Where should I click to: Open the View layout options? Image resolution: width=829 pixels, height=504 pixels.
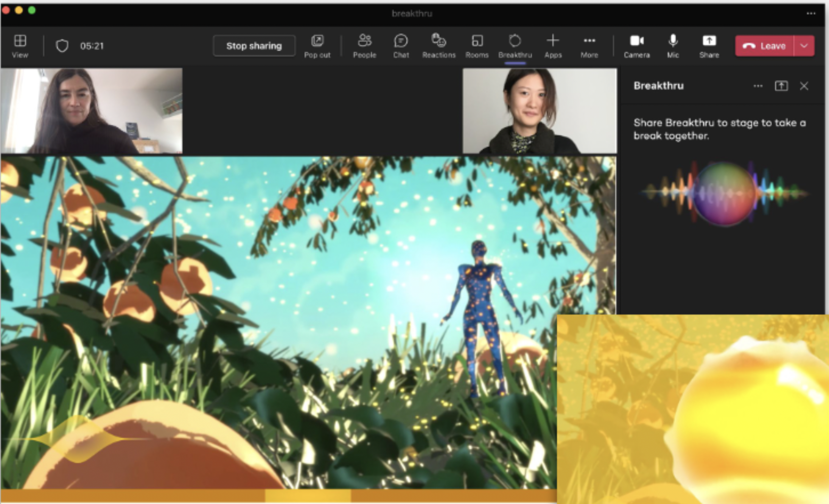[20, 46]
